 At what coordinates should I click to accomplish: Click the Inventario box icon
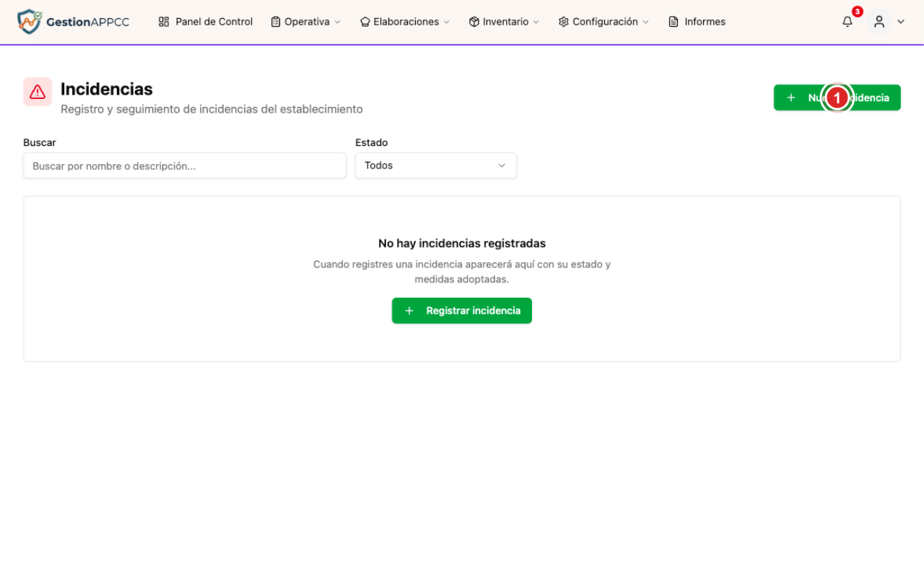(474, 22)
